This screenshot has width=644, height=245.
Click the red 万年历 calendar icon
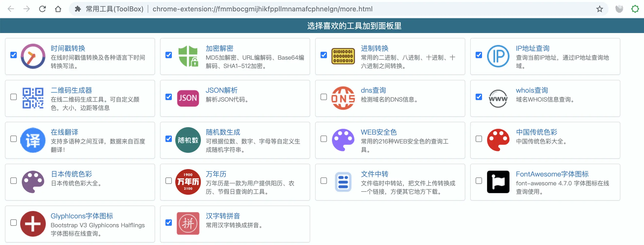(x=188, y=182)
